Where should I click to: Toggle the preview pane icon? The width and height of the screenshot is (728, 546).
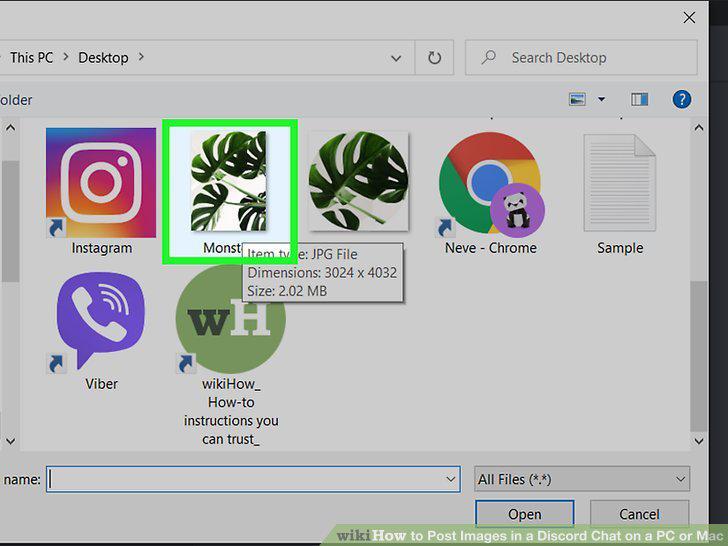pyautogui.click(x=639, y=99)
